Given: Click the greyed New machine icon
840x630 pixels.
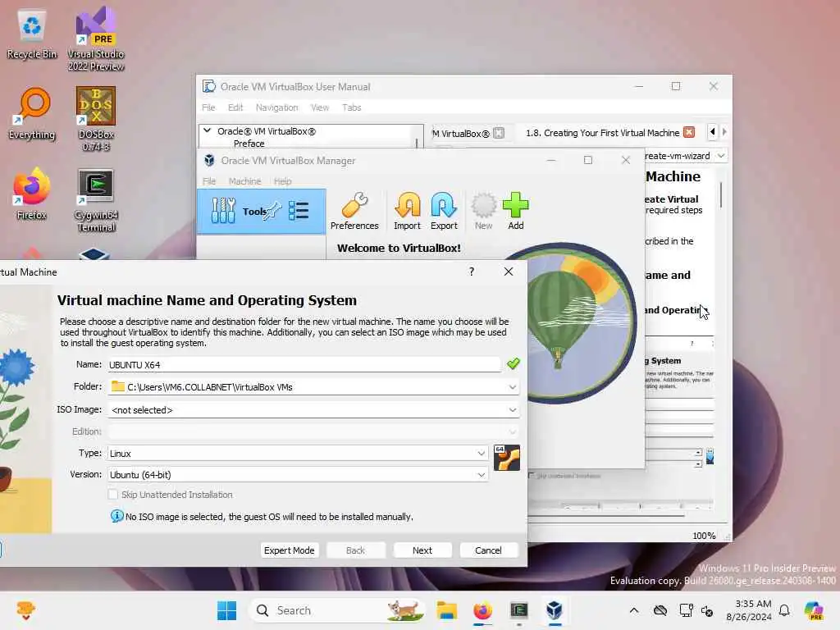Looking at the screenshot, I should click(483, 211).
